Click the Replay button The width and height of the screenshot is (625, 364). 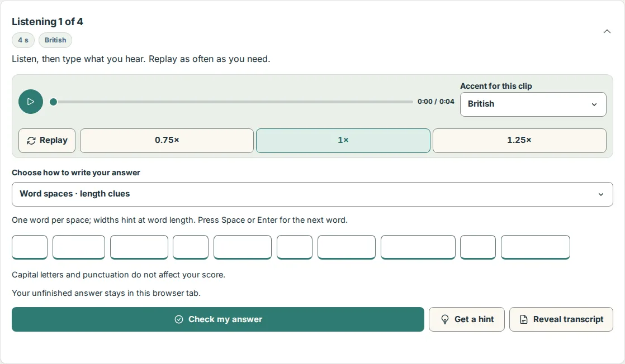pos(47,141)
